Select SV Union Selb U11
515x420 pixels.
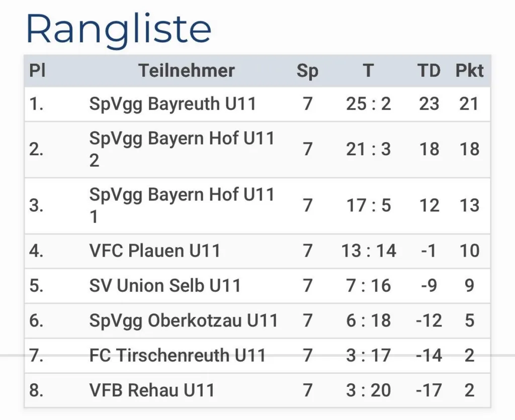165,286
